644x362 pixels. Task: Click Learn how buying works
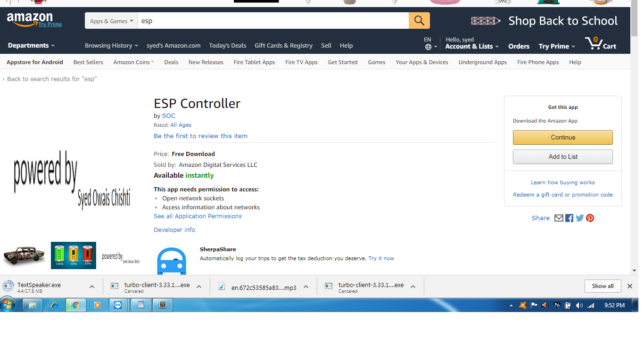(563, 182)
